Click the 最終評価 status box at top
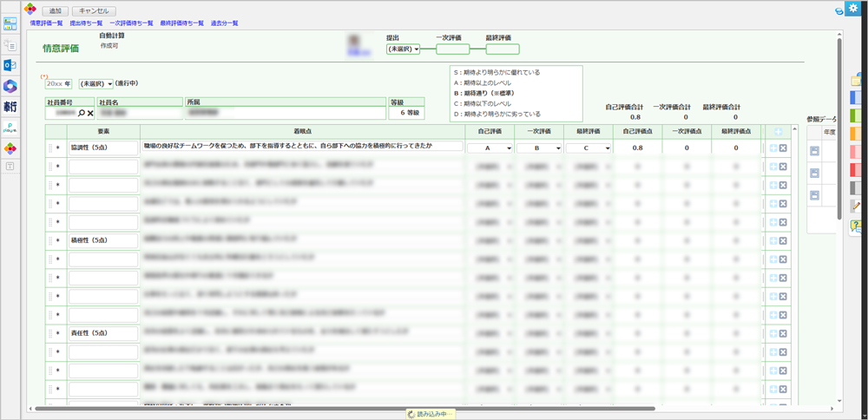This screenshot has height=420, width=868. click(x=503, y=49)
